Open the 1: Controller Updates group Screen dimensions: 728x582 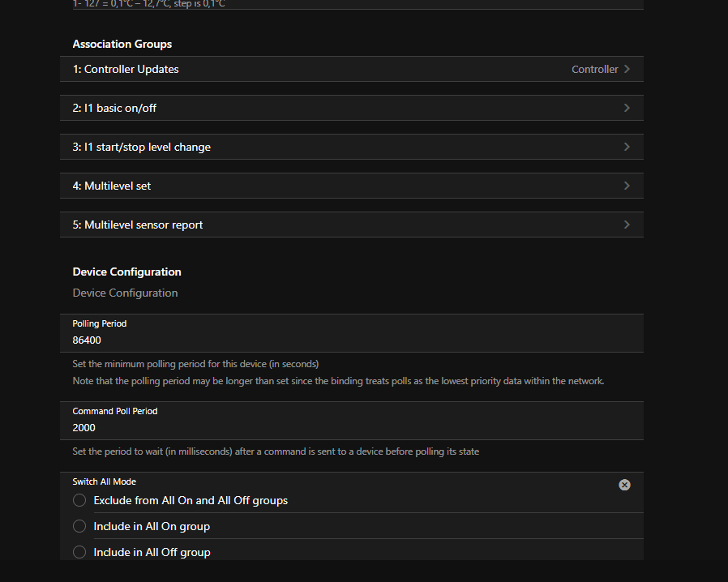(126, 69)
